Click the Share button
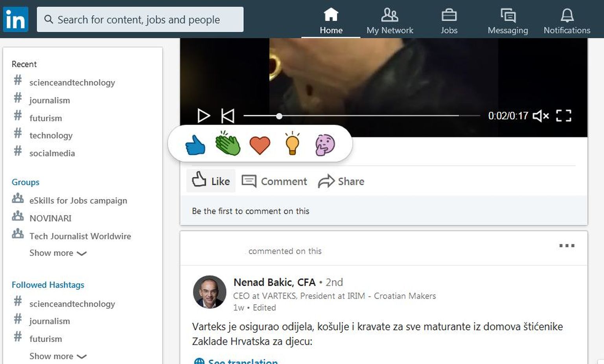604x364 pixels. pyautogui.click(x=341, y=181)
